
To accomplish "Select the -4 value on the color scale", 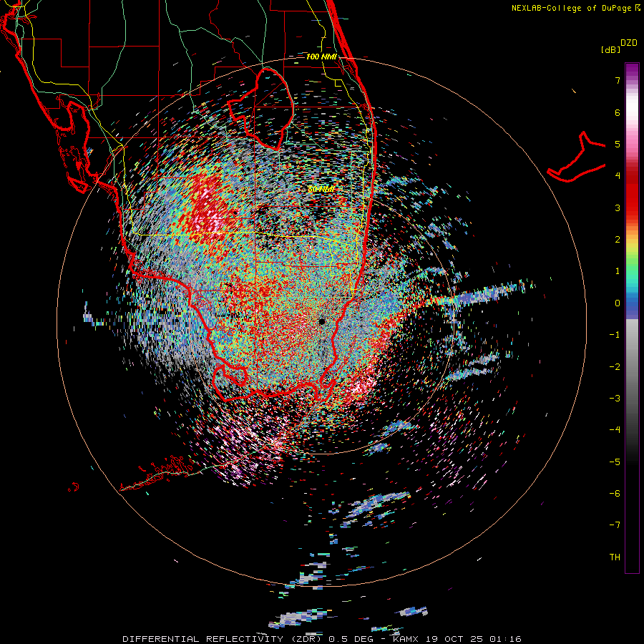I will pos(615,430).
